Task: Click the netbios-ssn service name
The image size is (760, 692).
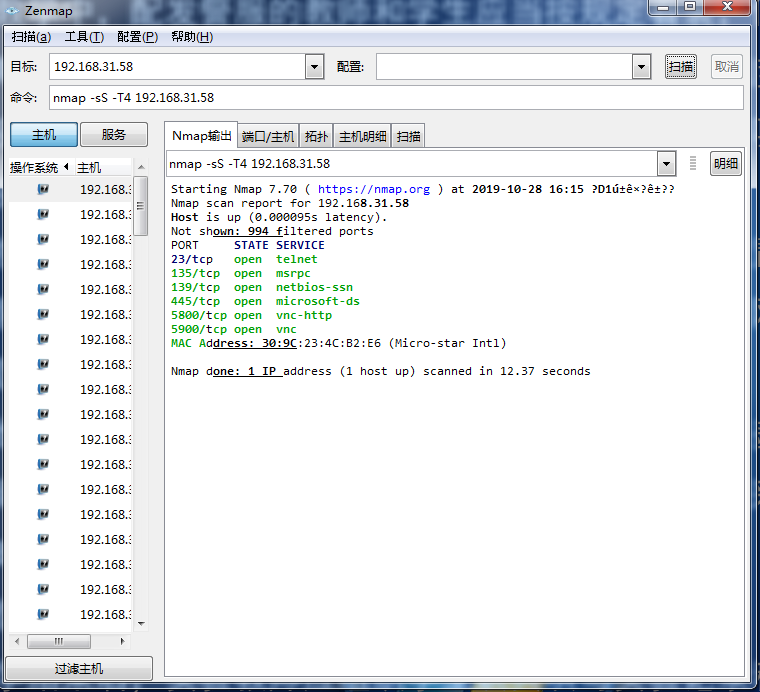Action: 314,287
